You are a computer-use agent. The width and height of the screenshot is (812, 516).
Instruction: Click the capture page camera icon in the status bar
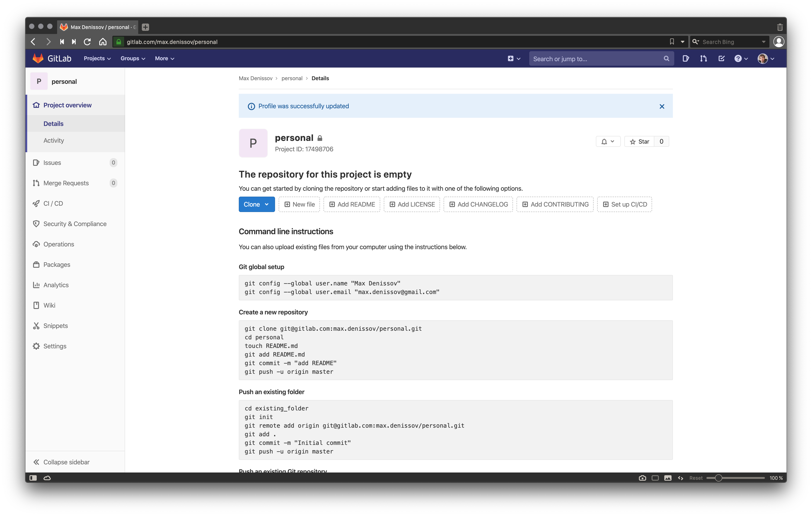(642, 478)
